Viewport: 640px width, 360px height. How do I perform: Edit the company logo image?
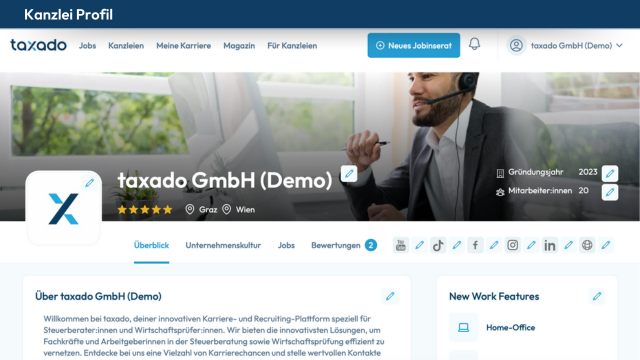(x=89, y=183)
